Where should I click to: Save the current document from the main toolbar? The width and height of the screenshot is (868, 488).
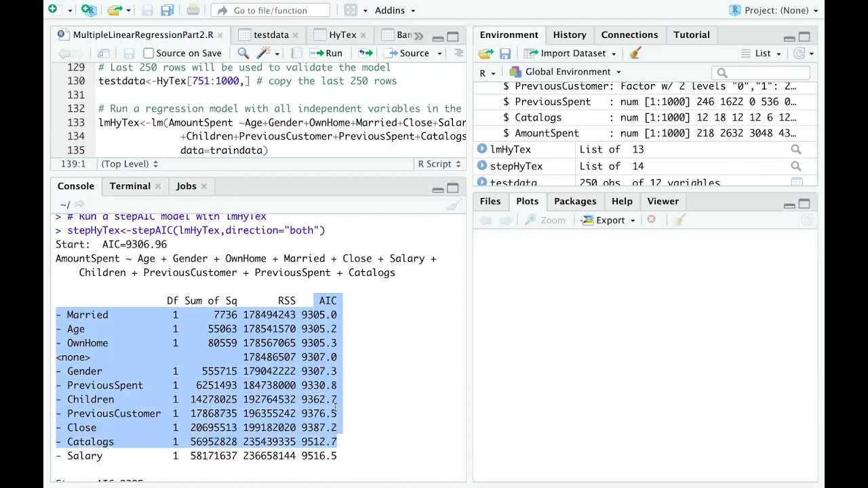click(148, 10)
